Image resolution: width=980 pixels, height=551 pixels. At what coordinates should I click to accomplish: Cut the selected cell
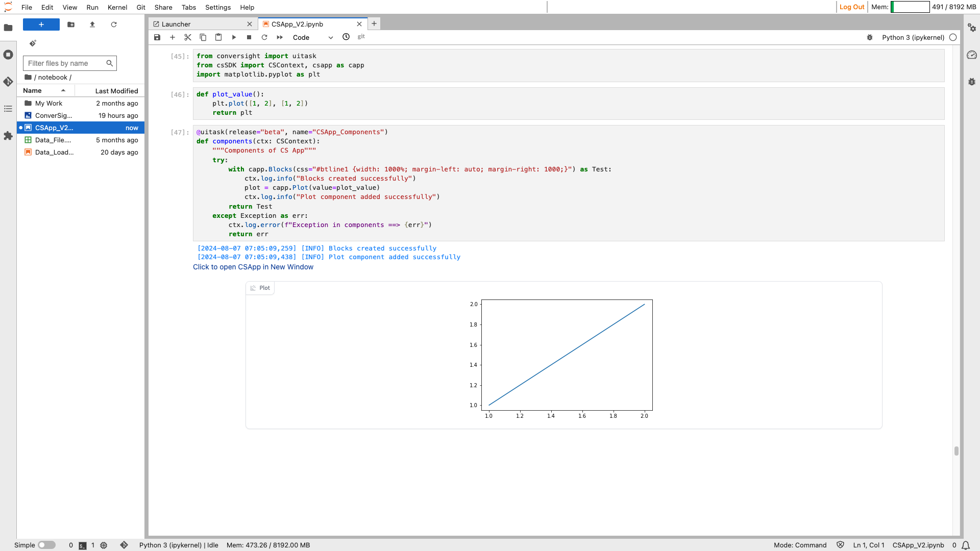point(188,37)
